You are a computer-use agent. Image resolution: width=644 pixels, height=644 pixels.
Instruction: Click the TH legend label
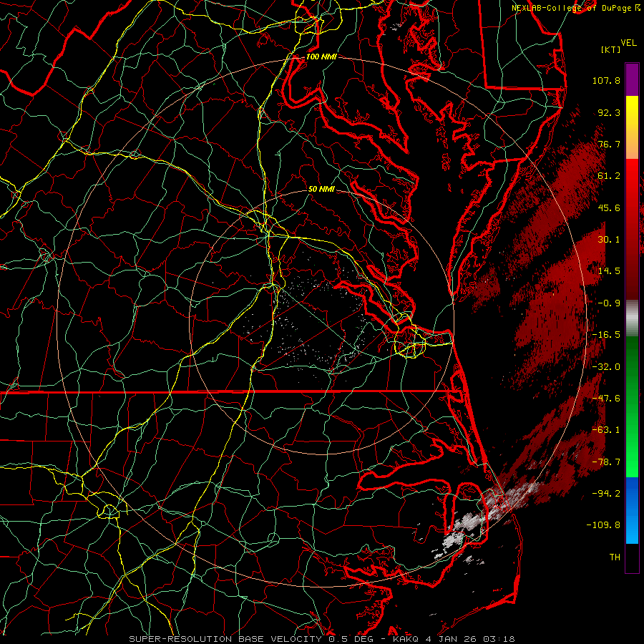pyautogui.click(x=615, y=557)
